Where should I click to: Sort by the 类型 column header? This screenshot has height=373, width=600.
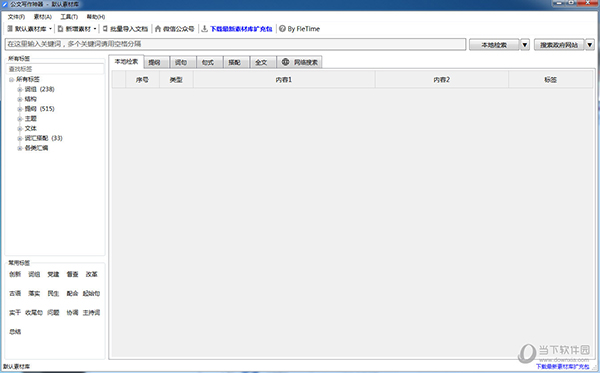[176, 80]
